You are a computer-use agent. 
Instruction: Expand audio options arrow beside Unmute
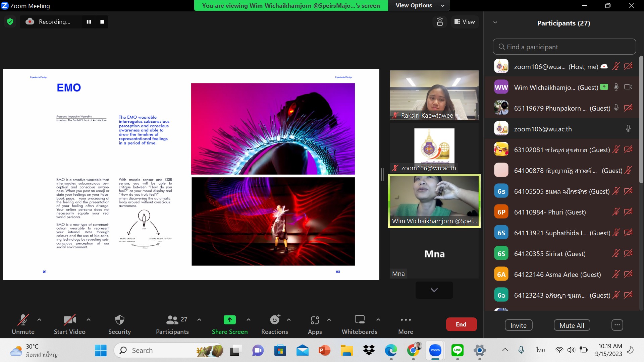(x=39, y=320)
